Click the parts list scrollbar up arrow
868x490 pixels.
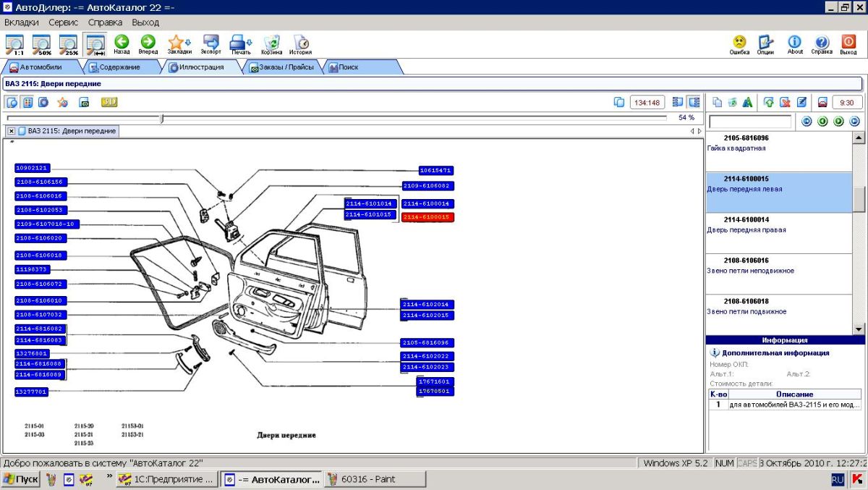[x=859, y=138]
